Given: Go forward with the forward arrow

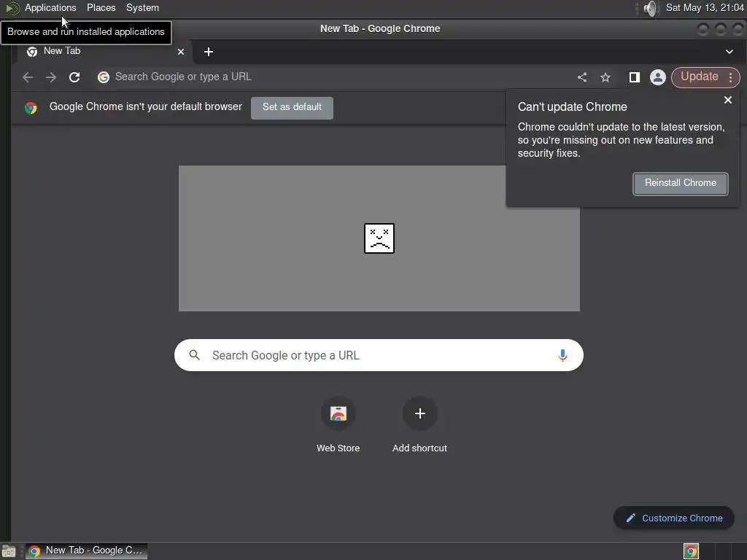Looking at the screenshot, I should pyautogui.click(x=51, y=77).
